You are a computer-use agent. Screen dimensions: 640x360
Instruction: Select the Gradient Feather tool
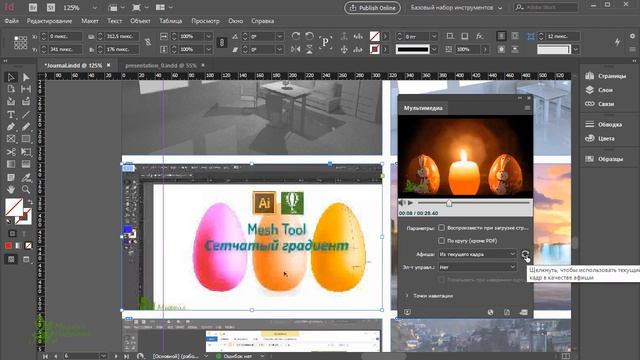tap(26, 164)
